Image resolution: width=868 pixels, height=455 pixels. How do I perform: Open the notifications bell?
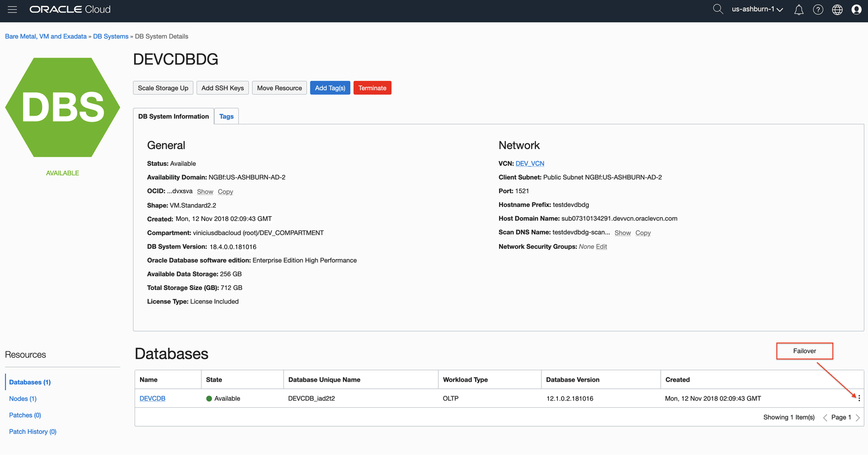click(799, 10)
